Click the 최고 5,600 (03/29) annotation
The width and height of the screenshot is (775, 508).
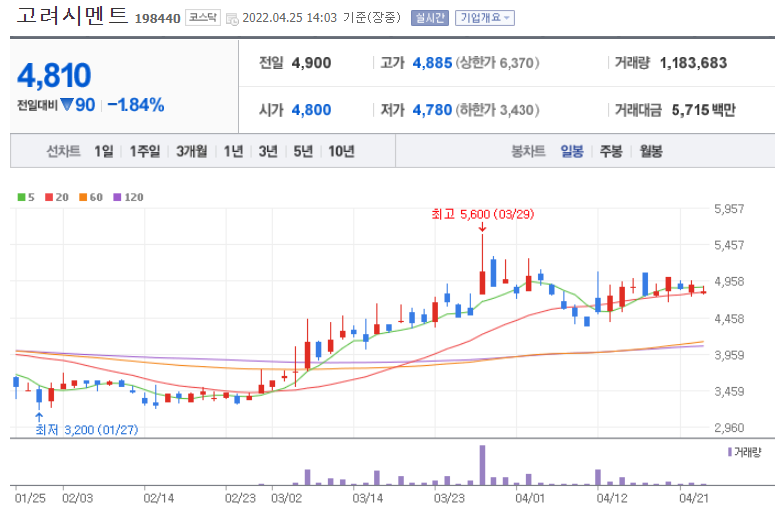(483, 214)
